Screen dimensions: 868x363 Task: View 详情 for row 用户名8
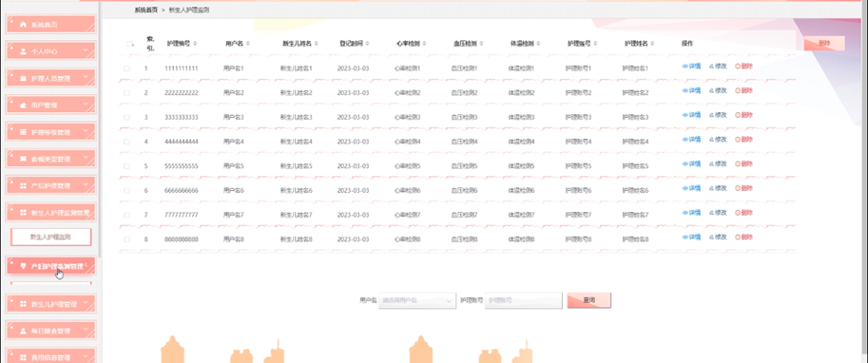[x=691, y=237]
